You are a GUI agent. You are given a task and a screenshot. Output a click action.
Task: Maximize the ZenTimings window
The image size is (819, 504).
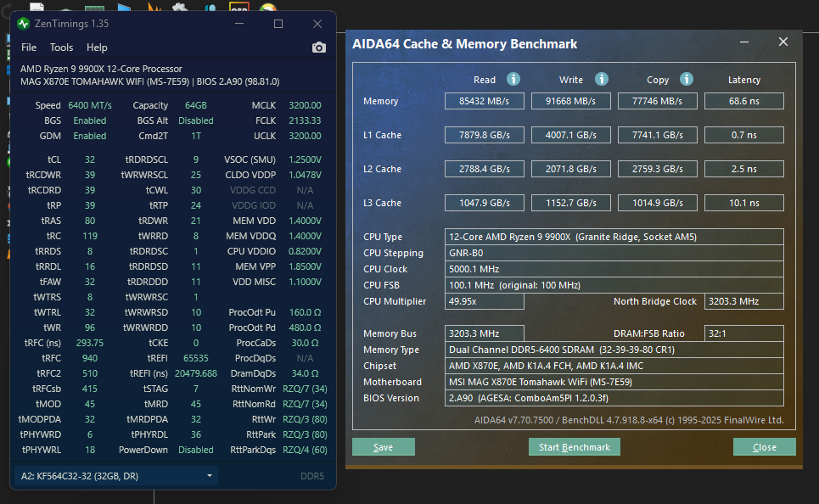[278, 24]
